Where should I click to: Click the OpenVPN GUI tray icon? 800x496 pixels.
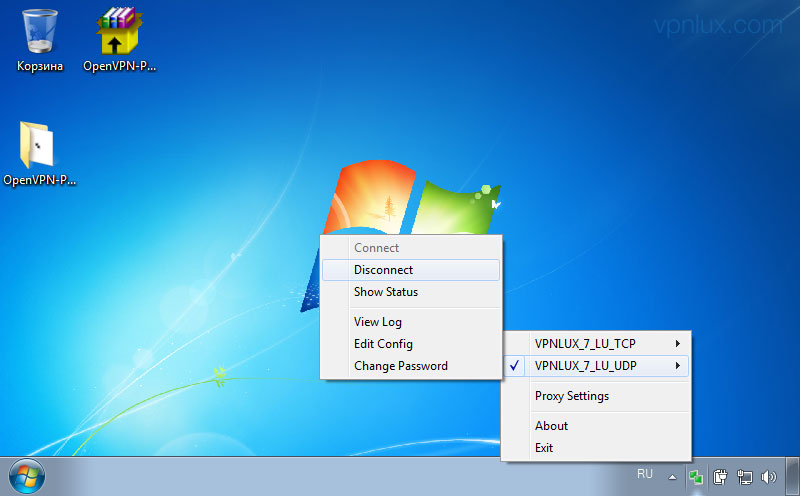(x=696, y=477)
